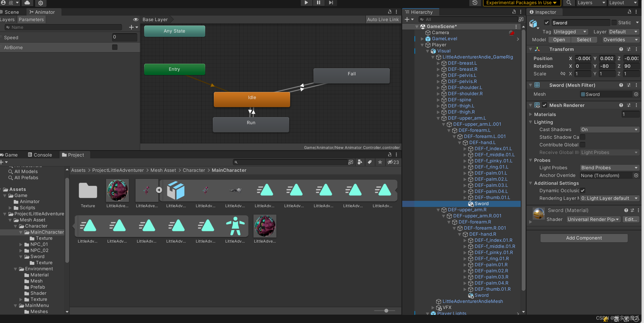Screen dimensions: 644x323
Task: Expand the DEF-spine node in the Hierarchy
Action: coord(438,100)
